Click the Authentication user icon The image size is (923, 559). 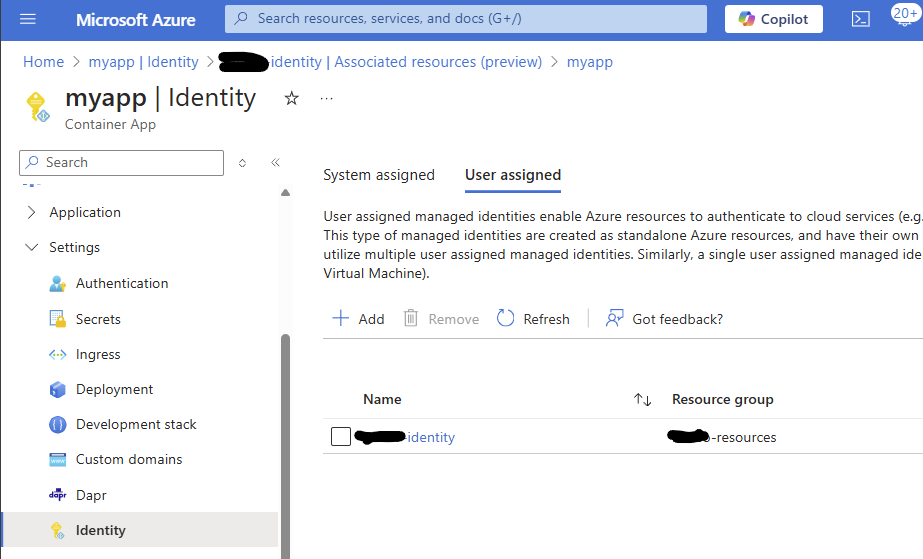tap(58, 284)
